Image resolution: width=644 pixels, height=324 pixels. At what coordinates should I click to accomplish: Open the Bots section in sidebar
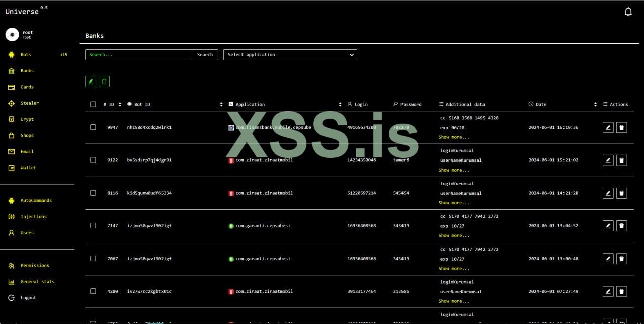pyautogui.click(x=26, y=55)
